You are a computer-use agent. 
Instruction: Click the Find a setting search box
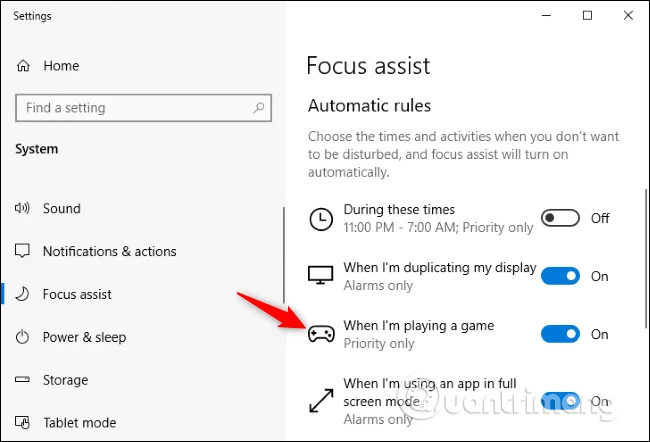tap(143, 108)
